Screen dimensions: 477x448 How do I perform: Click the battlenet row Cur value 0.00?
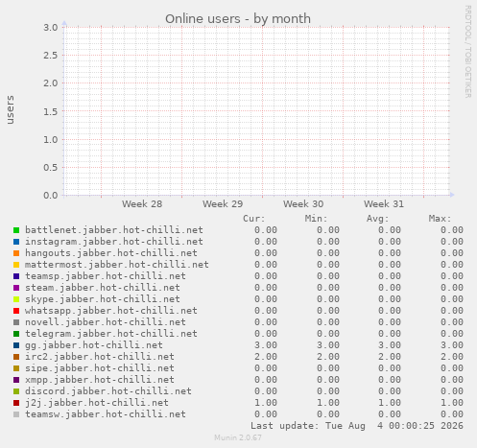point(266,230)
